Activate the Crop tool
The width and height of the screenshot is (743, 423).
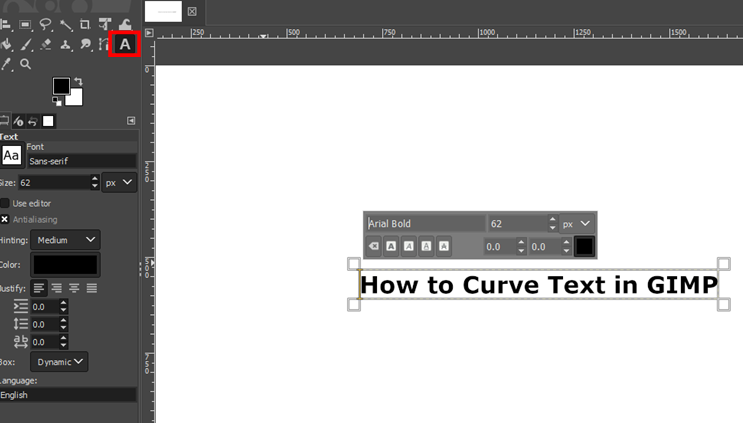[85, 25]
